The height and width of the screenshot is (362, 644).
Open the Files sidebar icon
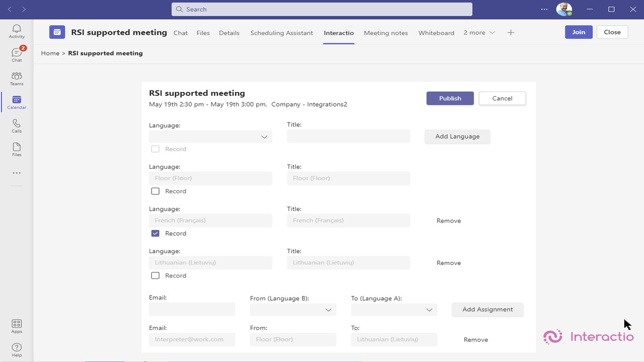coord(17,149)
